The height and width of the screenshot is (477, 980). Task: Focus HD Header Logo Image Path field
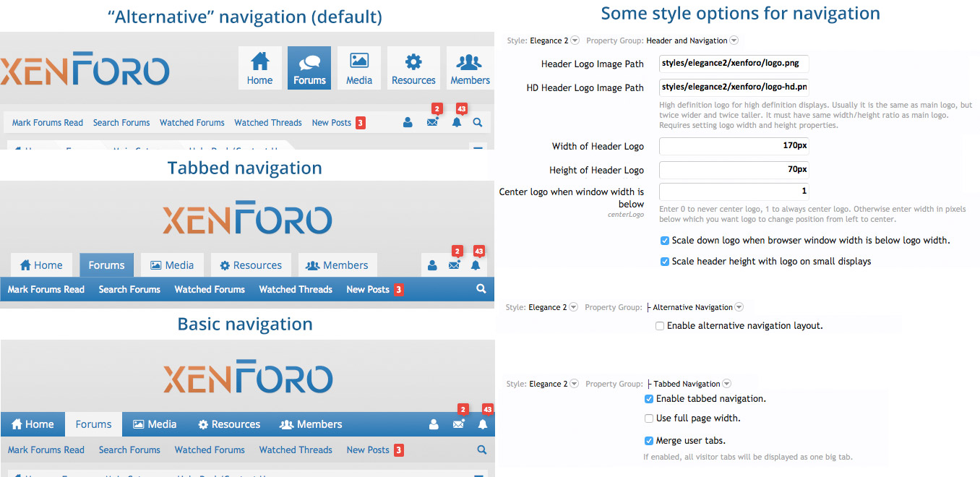pos(734,87)
